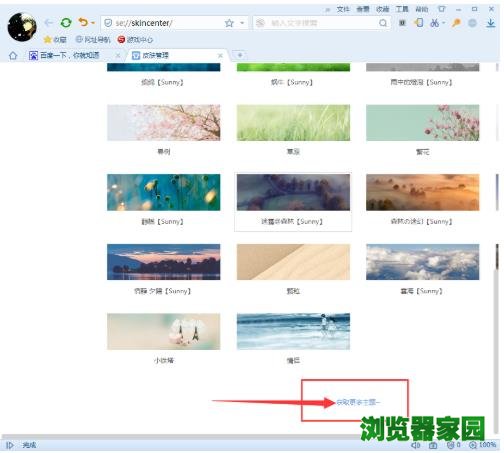The image size is (504, 453).
Task: Click the scissors screenshot tool
Action: [x=434, y=23]
